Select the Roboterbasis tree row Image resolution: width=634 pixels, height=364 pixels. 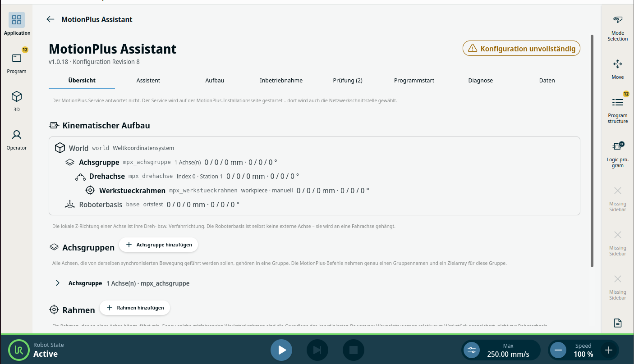coord(314,205)
